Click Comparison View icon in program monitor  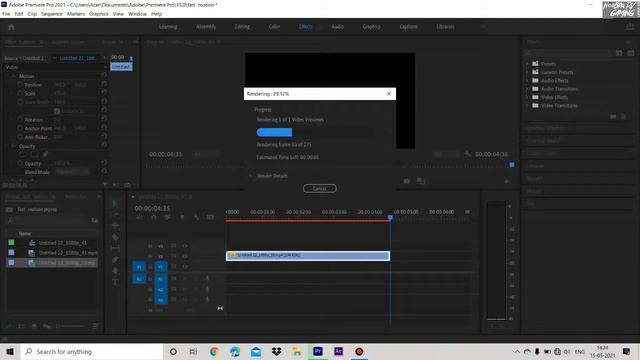tap(421, 181)
